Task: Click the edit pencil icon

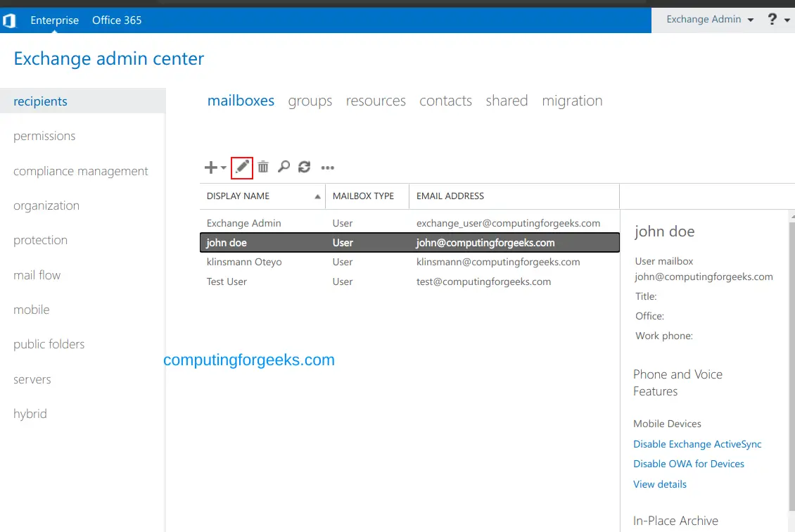Action: (x=242, y=167)
